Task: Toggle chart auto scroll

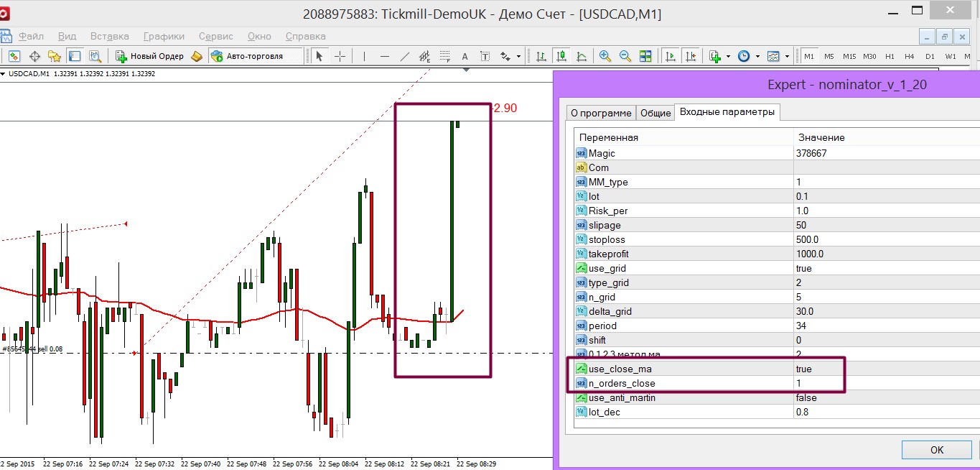Action: [x=671, y=56]
